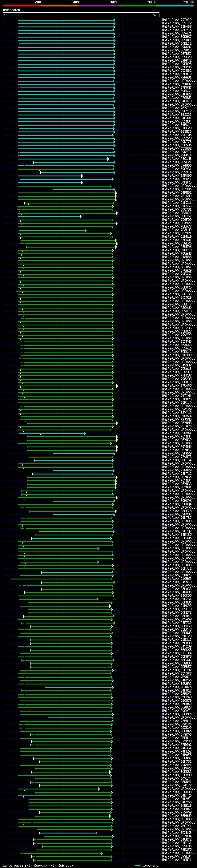The height and width of the screenshot is (868, 197).
Task: Select UniRef100_Q94G66 entry
Action: 177,165
